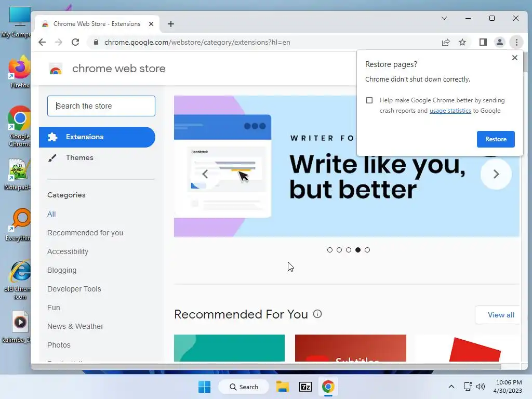Select the first carousel dot
The height and width of the screenshot is (399, 532).
(330, 250)
